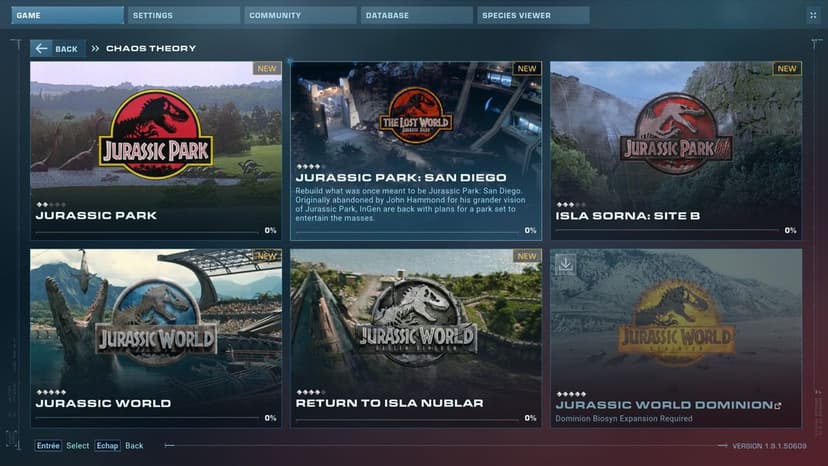Click the difficulty diamonds on Jurassic World card
Viewport: 828px width, 466px height.
[x=51, y=393]
